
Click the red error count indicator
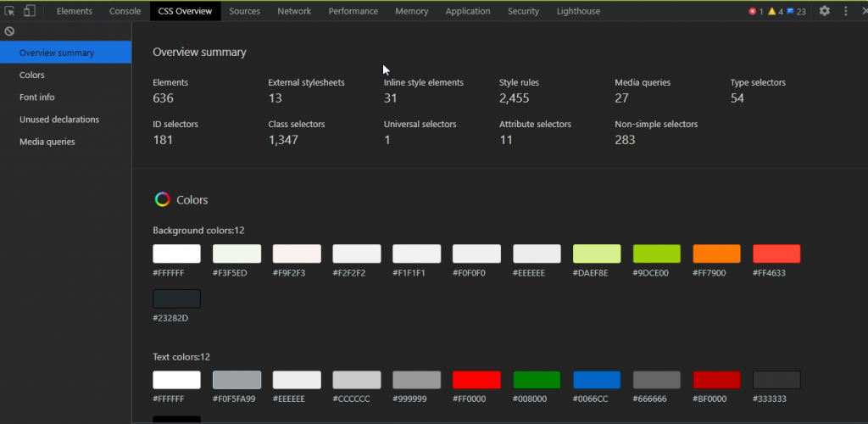point(755,12)
